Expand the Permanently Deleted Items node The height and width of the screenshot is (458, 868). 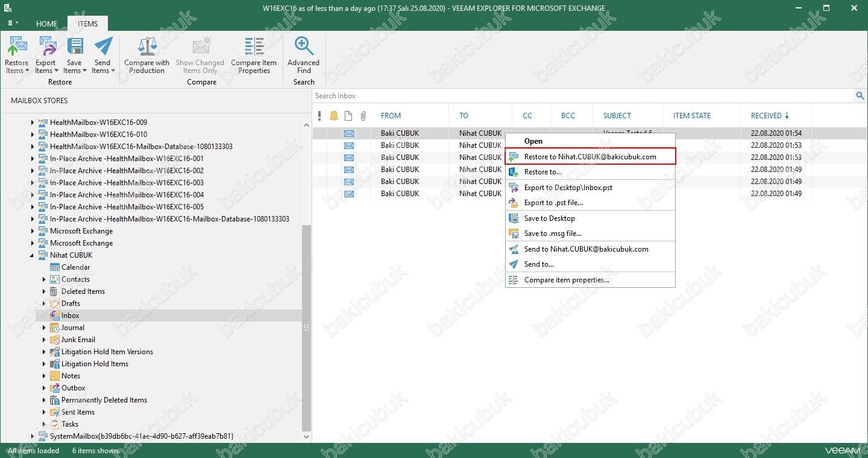coord(44,400)
